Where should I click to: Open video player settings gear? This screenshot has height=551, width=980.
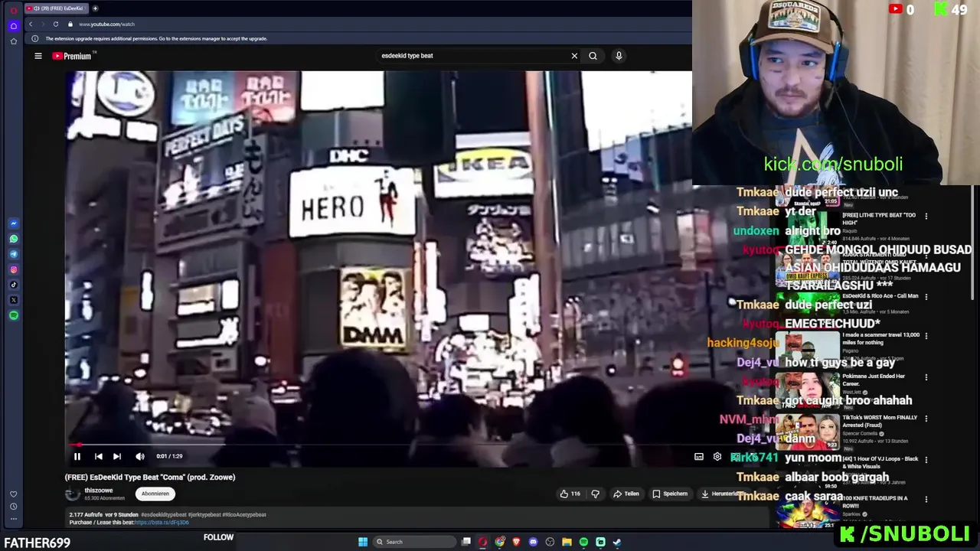(x=717, y=456)
